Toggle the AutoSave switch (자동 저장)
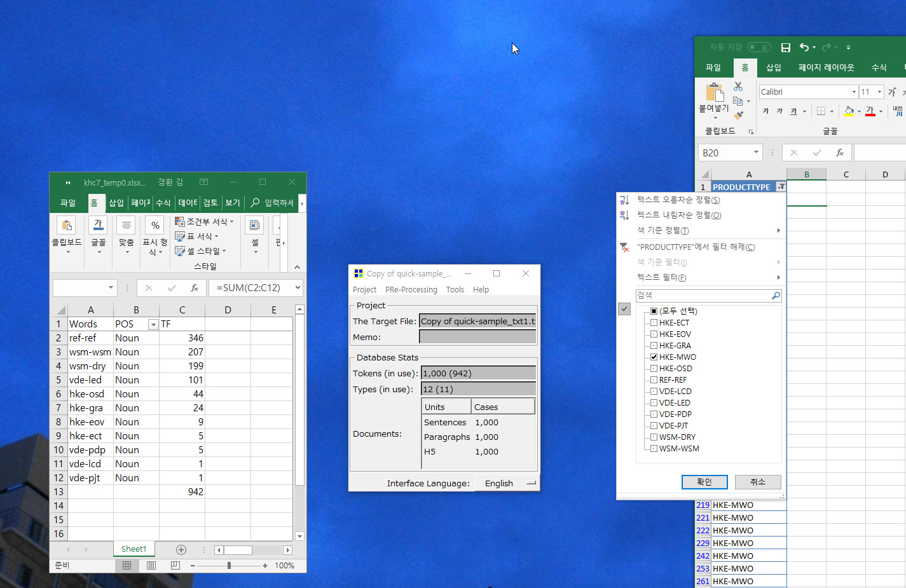This screenshot has height=588, width=906. (759, 47)
